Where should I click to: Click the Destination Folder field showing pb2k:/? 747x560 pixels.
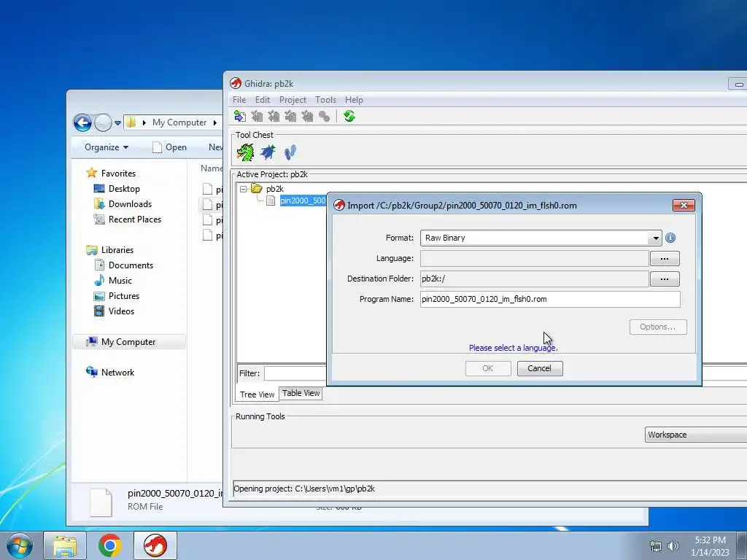click(x=535, y=279)
